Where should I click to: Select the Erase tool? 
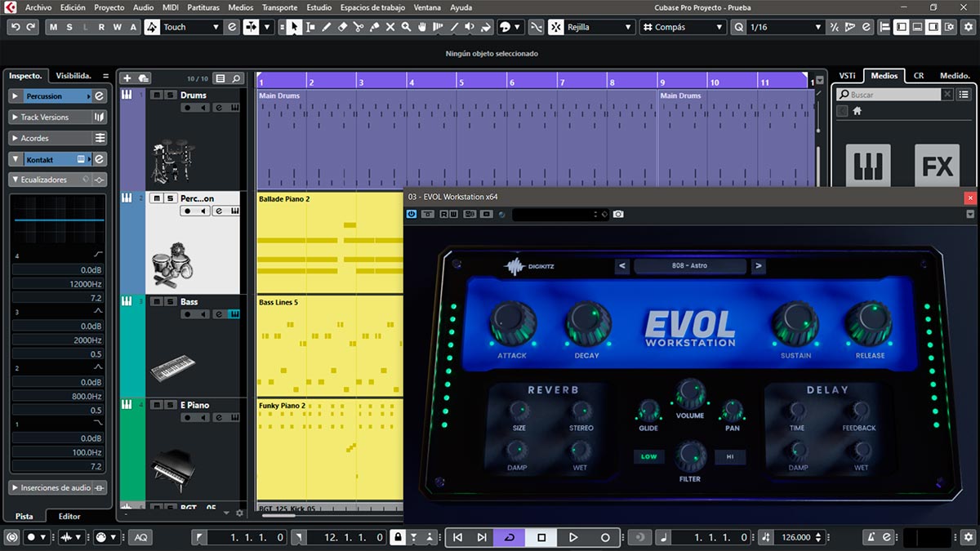(x=342, y=27)
